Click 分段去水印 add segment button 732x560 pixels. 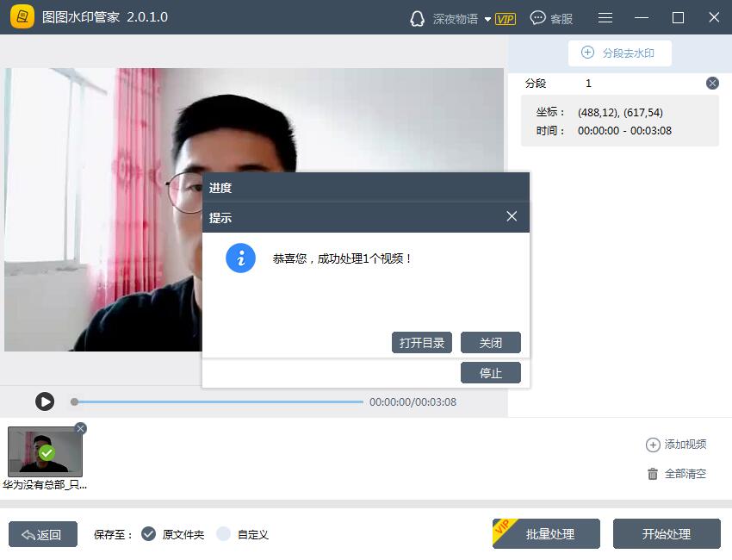[619, 53]
